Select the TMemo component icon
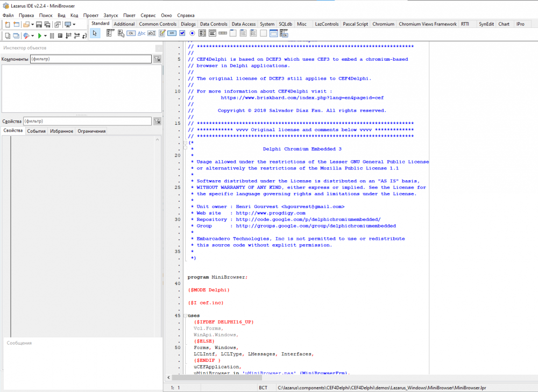This screenshot has width=538, height=392. [x=162, y=33]
